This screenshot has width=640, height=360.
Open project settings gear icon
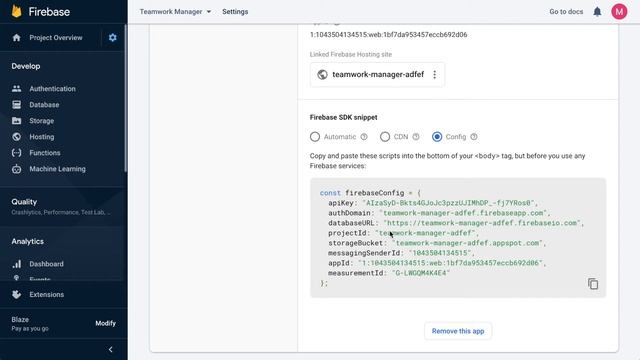[x=113, y=38]
